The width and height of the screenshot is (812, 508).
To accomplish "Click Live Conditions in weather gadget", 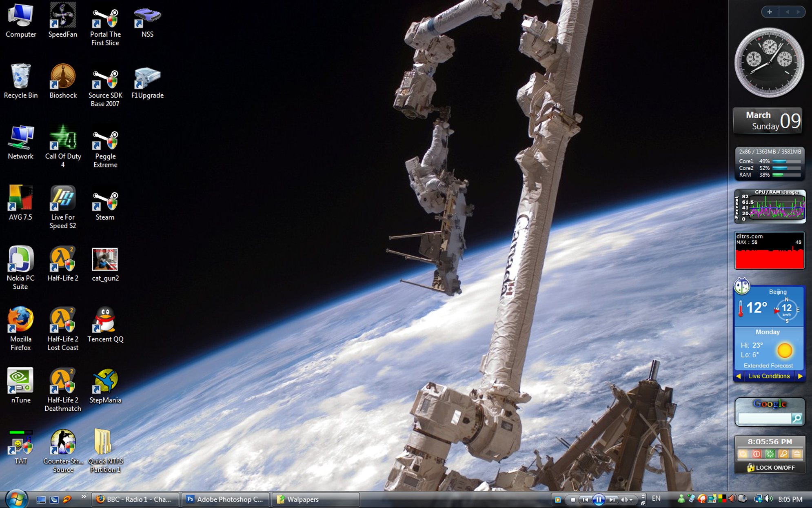I will point(769,376).
